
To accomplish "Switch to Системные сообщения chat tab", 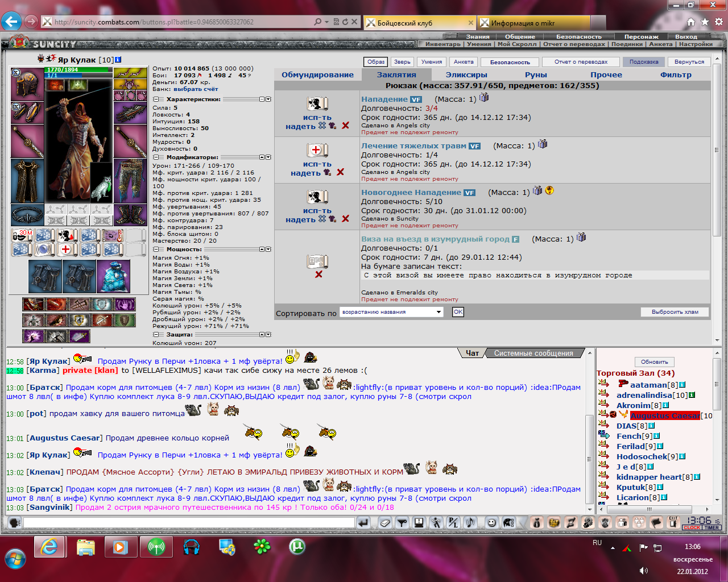I will 533,353.
